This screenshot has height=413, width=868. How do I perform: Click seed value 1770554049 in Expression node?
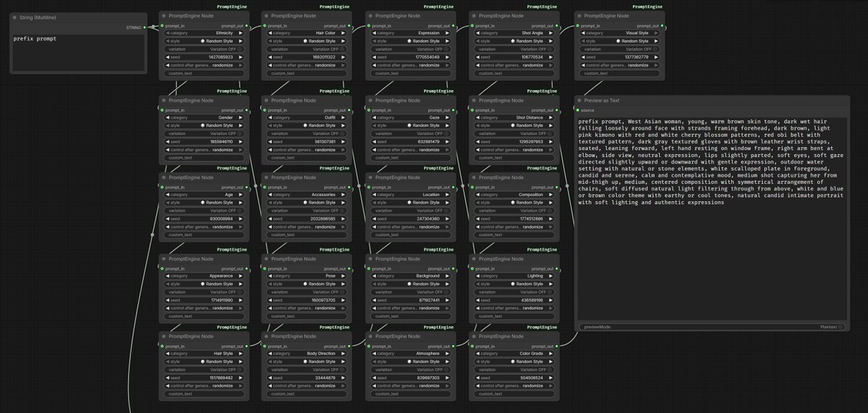point(428,57)
